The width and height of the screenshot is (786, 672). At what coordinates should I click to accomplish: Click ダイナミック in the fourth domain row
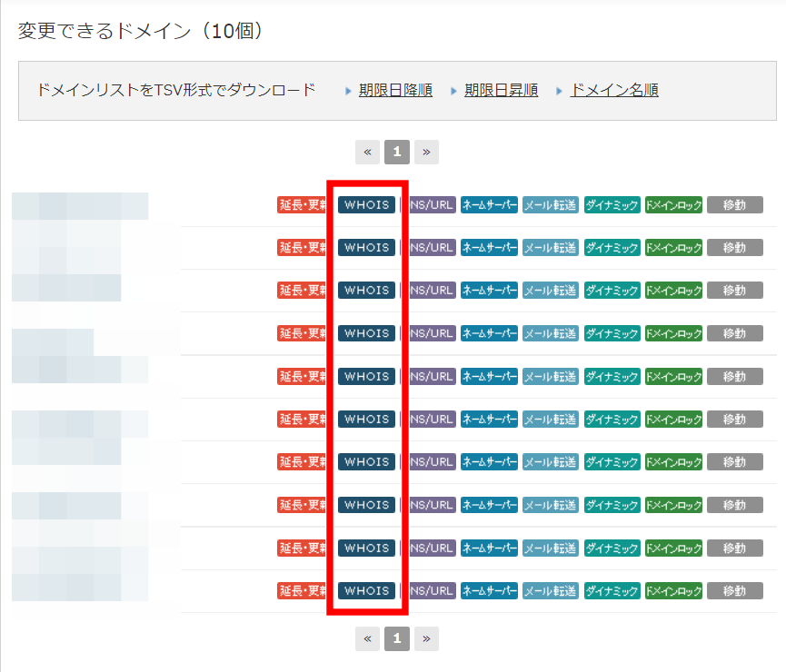pos(612,333)
